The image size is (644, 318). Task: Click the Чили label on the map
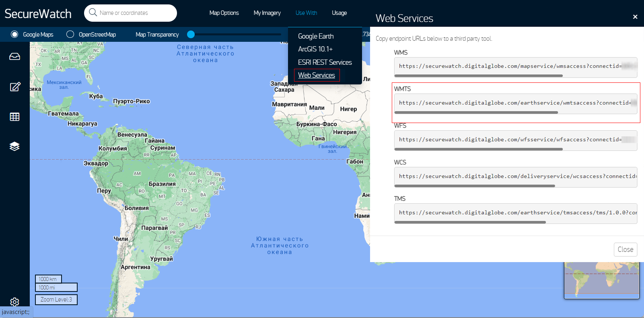(121, 239)
